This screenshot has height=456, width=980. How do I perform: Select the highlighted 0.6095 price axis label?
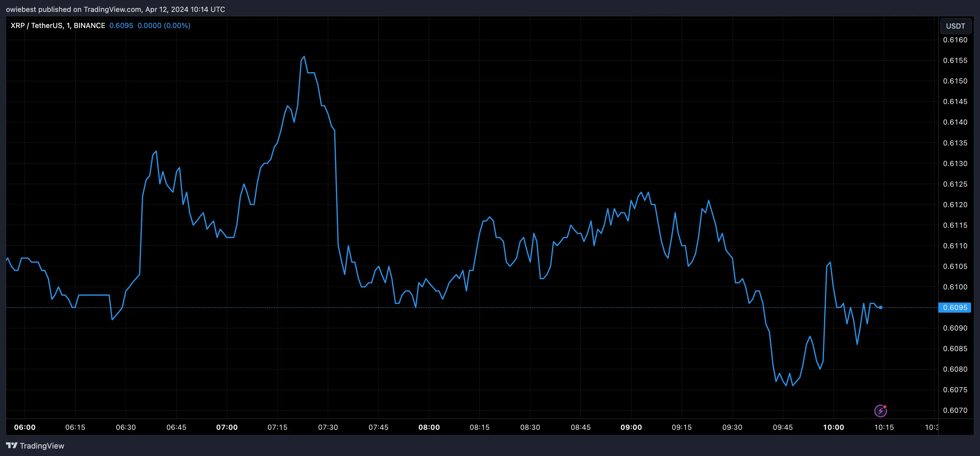[x=955, y=308]
